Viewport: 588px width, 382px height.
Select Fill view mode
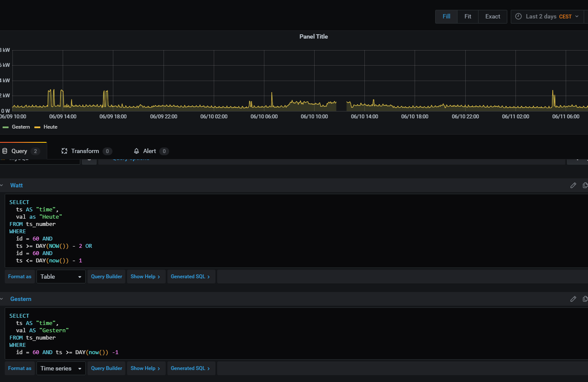point(446,17)
